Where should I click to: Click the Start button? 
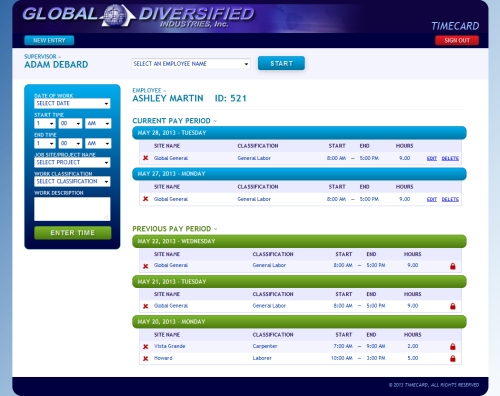(x=281, y=63)
